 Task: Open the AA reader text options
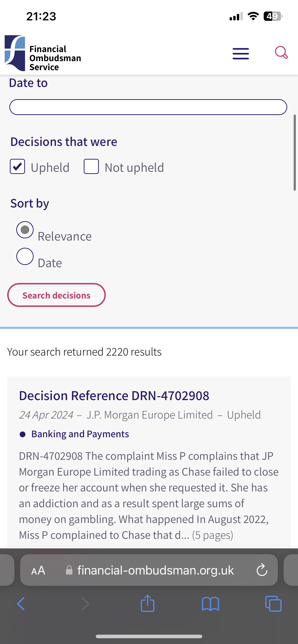[38, 570]
